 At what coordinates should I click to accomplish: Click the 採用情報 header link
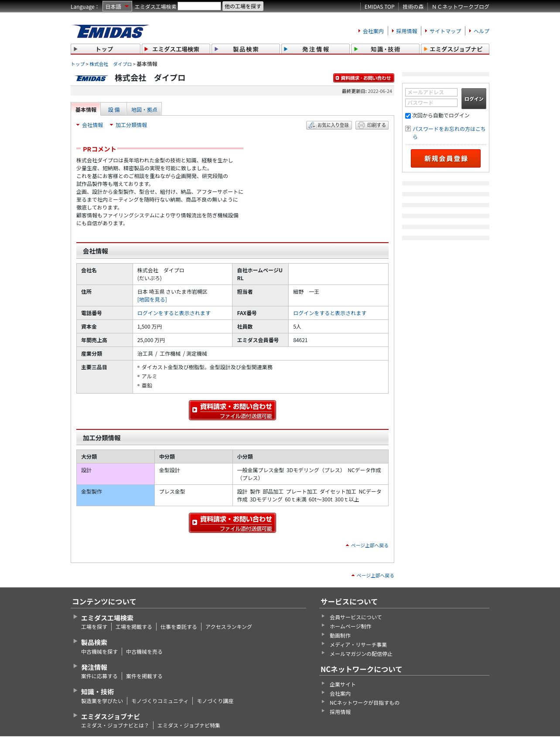[x=406, y=31]
